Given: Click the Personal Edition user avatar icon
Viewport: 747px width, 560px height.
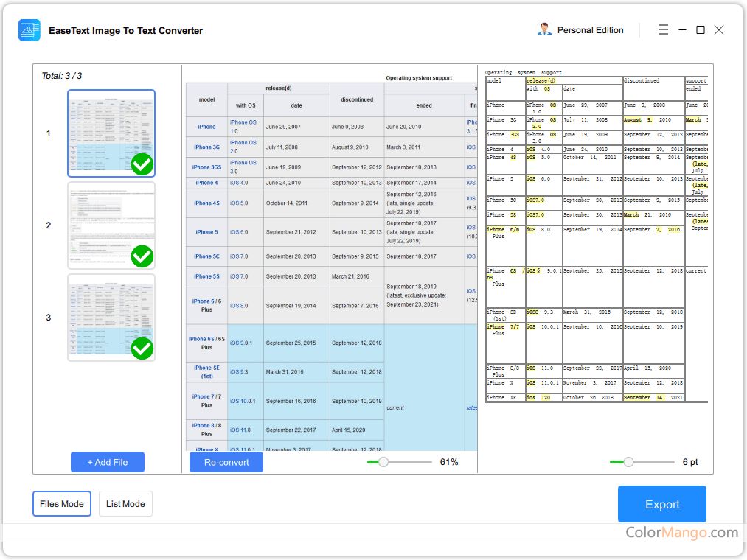Looking at the screenshot, I should [545, 30].
